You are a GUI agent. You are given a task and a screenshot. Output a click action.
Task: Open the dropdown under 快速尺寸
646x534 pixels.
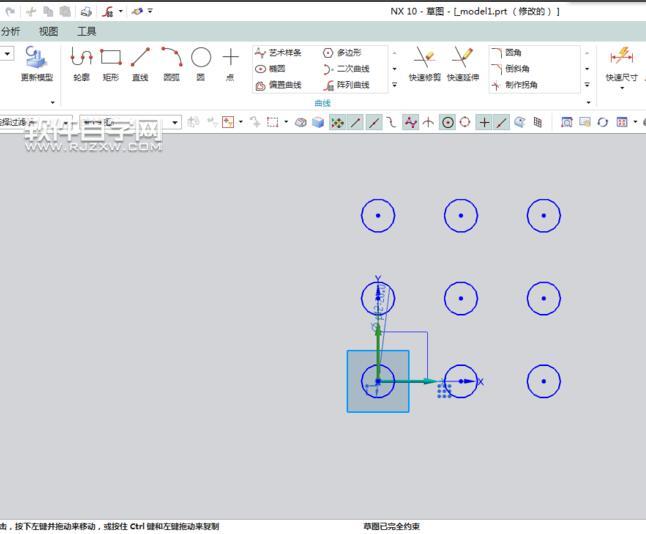(x=622, y=88)
